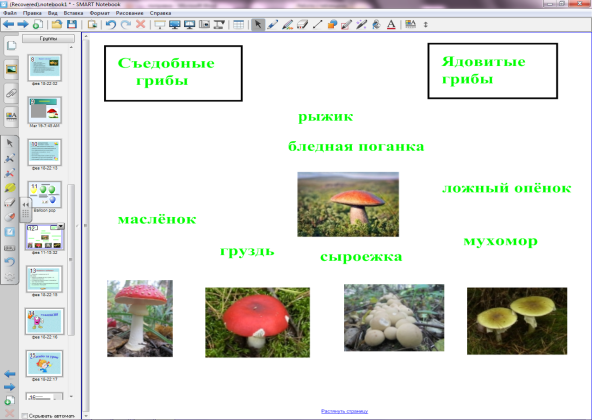Select the Fill bucket tool
The width and height of the screenshot is (592, 420).
coord(376,25)
